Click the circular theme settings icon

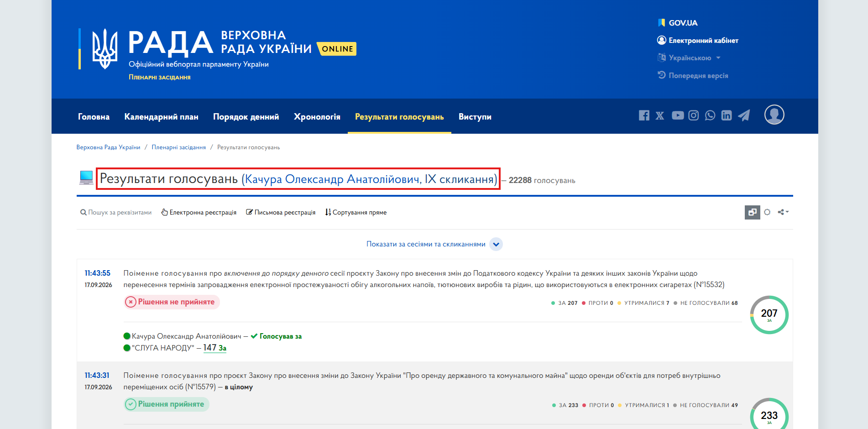tap(767, 212)
